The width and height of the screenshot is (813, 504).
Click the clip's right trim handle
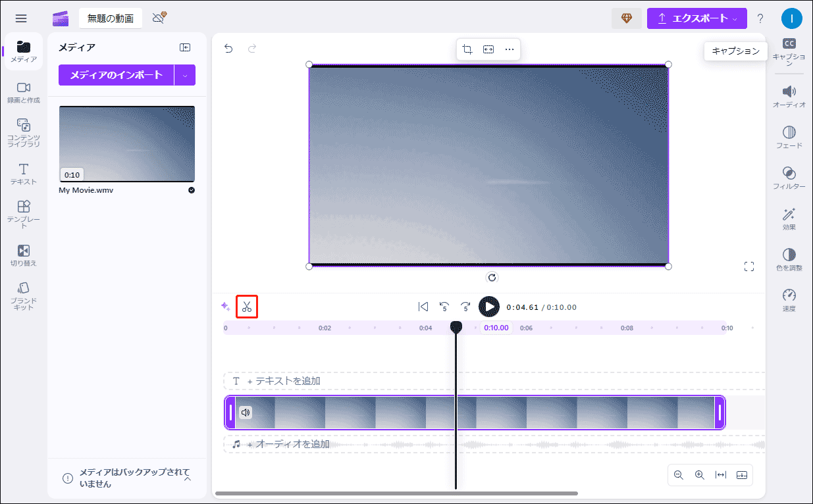coord(720,413)
